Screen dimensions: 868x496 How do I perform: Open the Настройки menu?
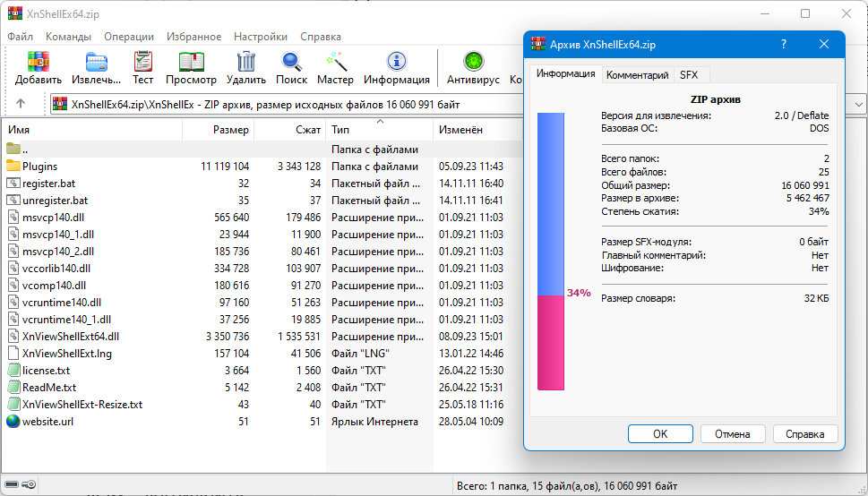[260, 37]
